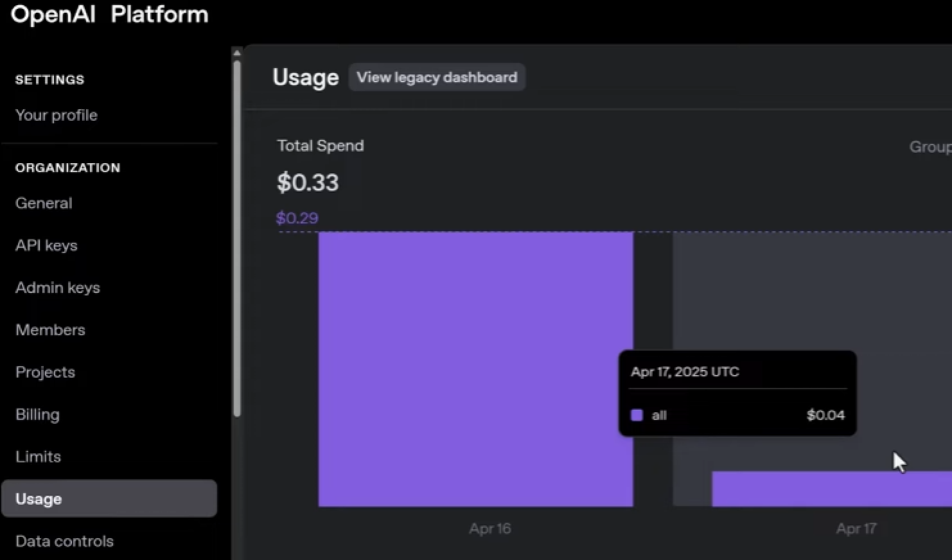
Task: Click the Apr 16 axis label
Action: click(490, 529)
